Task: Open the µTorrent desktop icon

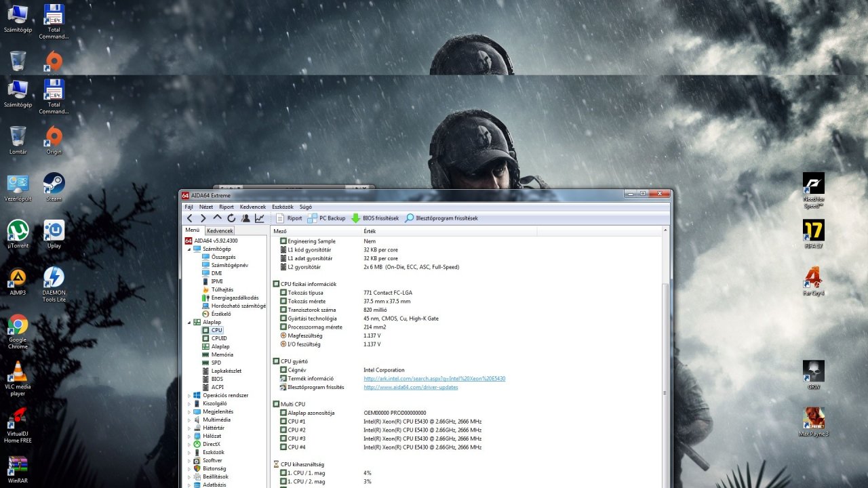Action: point(18,234)
